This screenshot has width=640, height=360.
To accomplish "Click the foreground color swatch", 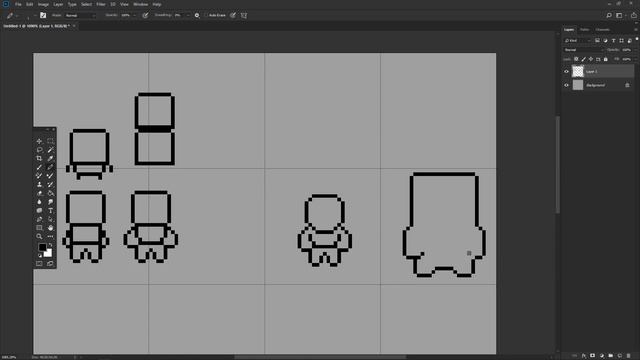I will pyautogui.click(x=42, y=247).
